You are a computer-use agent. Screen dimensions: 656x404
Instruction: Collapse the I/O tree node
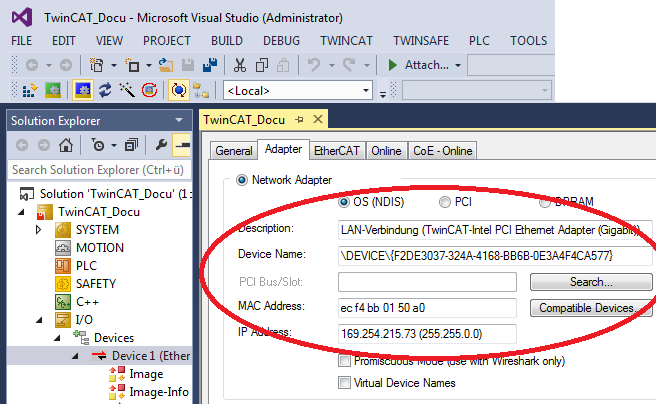[x=39, y=320]
